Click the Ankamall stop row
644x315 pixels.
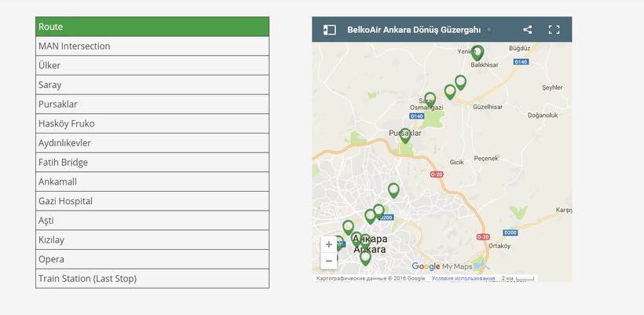[x=152, y=181]
